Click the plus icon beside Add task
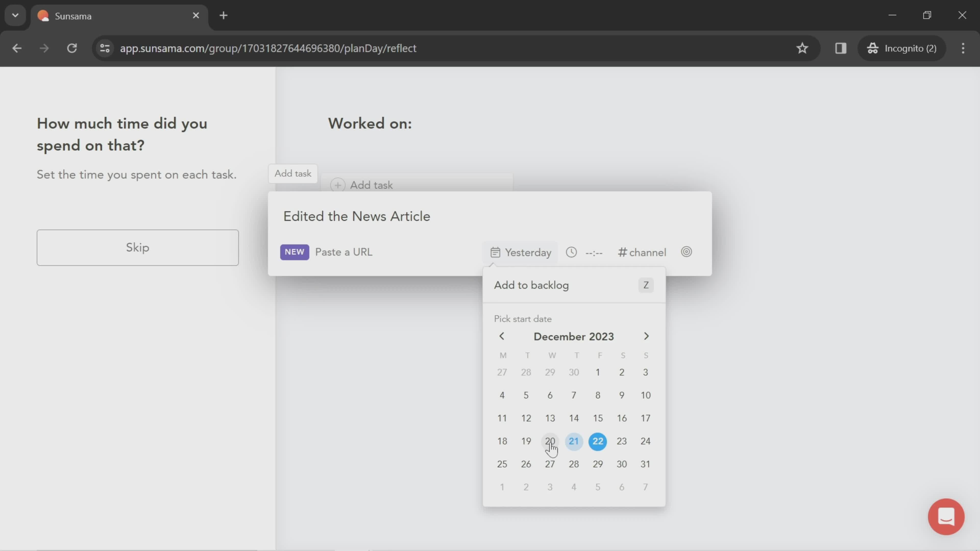This screenshot has height=551, width=980. tap(337, 185)
